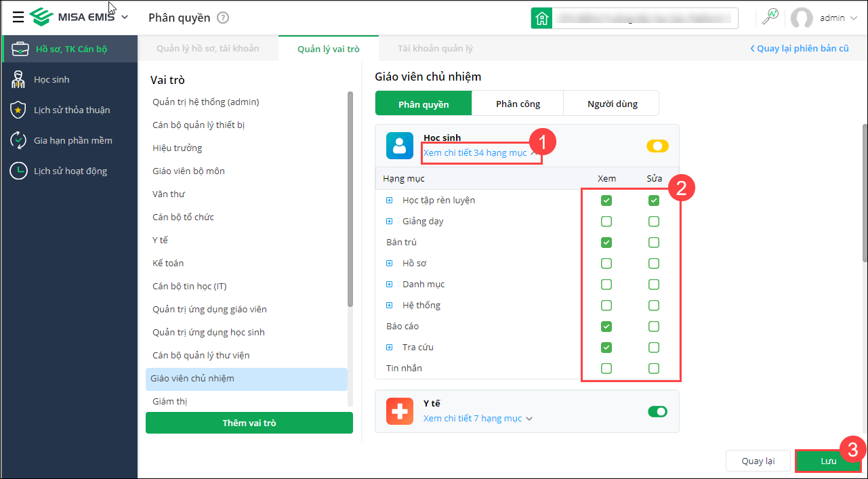This screenshot has height=479, width=868.
Task: Expand the Danh mục row
Action: coord(390,285)
